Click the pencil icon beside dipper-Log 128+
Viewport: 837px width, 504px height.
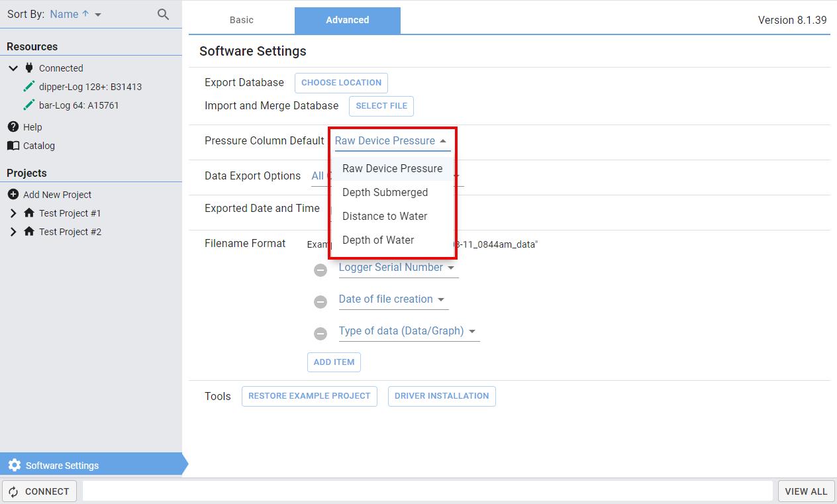coord(28,86)
